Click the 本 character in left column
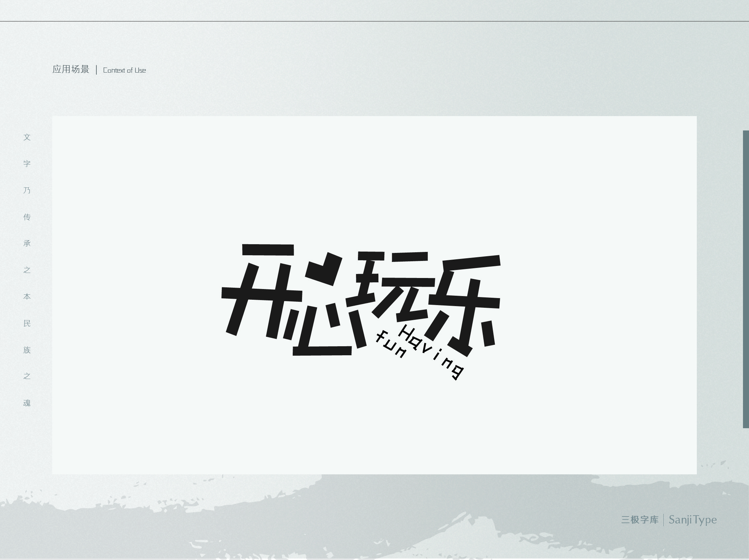This screenshot has width=749, height=560. pos(27,297)
